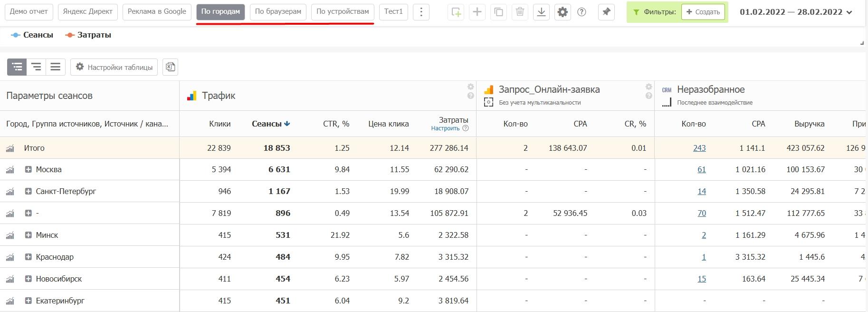Sort by the CR, % column header
The image size is (868, 312).
635,124
